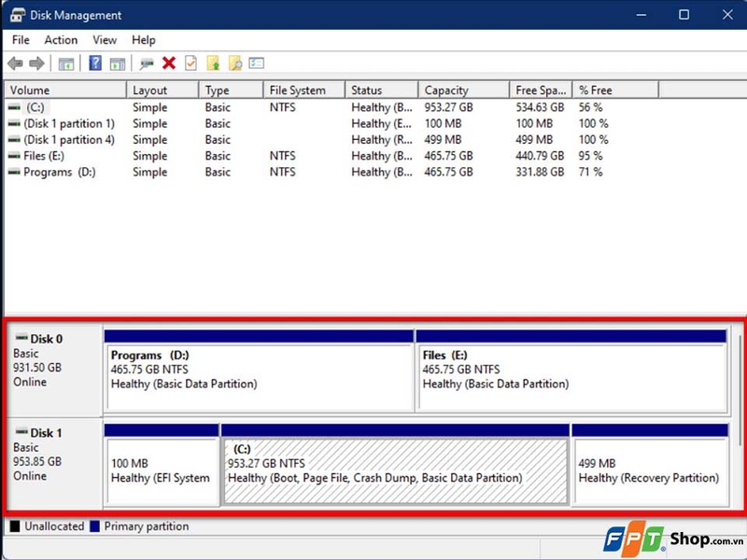Click the drive icon of Programs (D:) row
747x560 pixels.
coord(14,172)
